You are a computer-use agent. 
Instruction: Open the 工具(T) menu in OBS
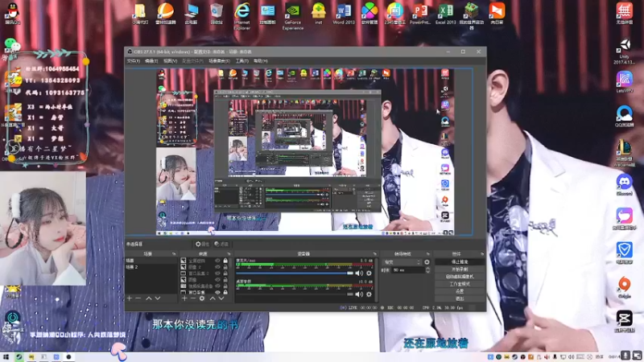(x=242, y=61)
